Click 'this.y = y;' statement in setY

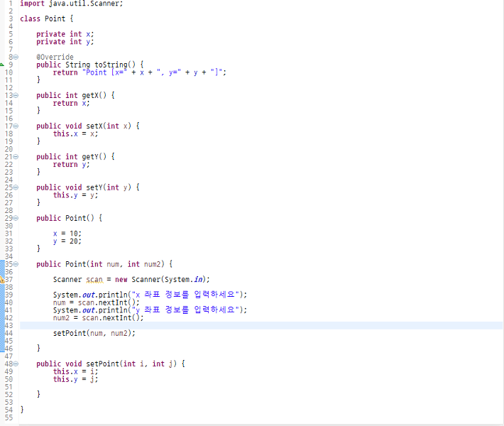coord(75,195)
